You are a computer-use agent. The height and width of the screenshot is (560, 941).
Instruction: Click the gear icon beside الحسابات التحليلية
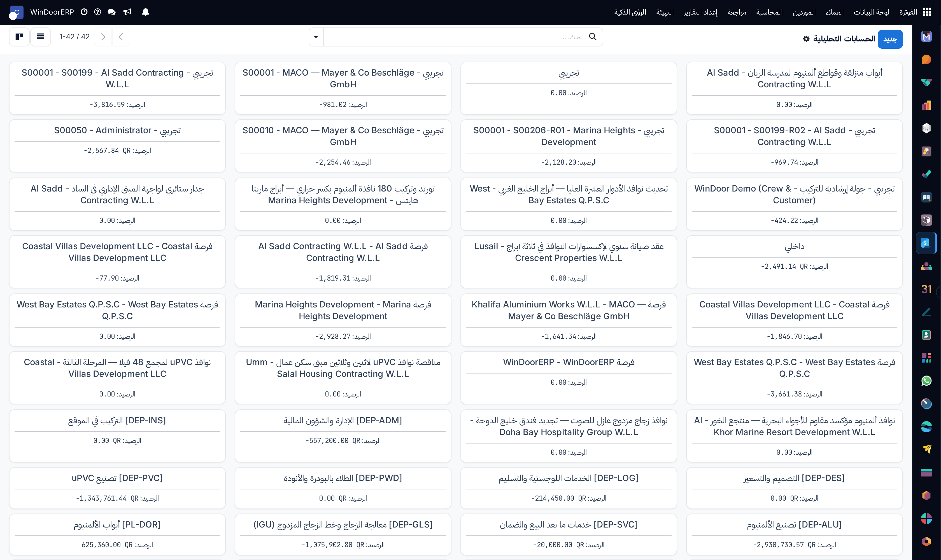coord(806,39)
